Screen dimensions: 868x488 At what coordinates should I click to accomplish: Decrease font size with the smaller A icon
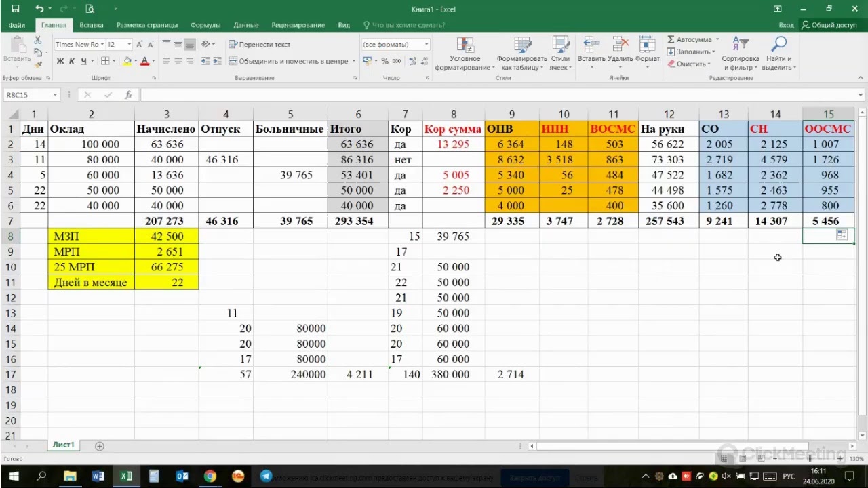click(x=151, y=45)
